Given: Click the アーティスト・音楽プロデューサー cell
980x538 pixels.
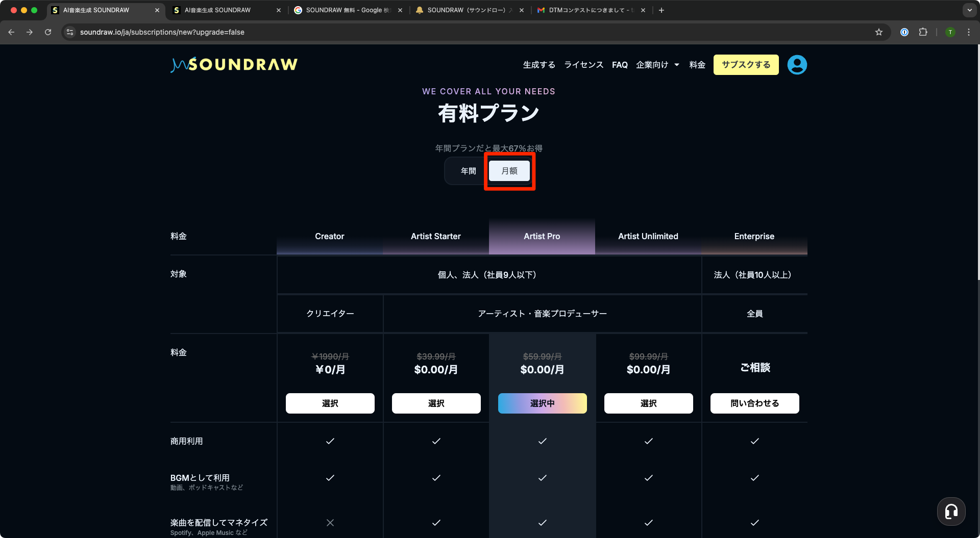Looking at the screenshot, I should point(542,314).
